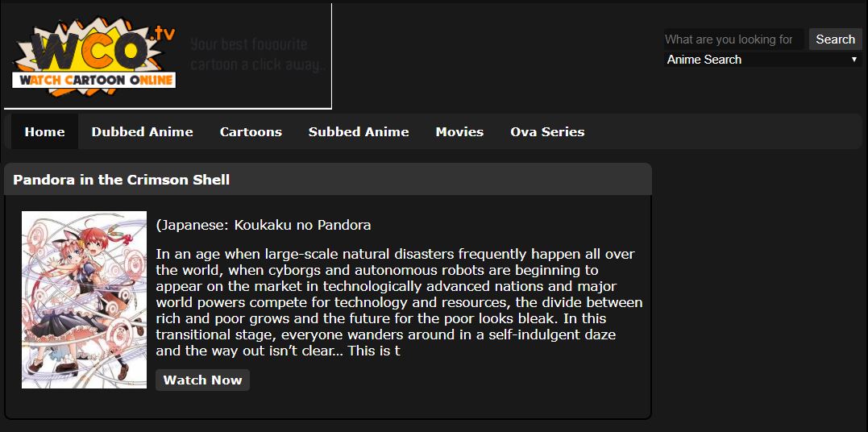Click the "Pandora in the Crimson Shell" heading
Image resolution: width=868 pixels, height=432 pixels.
click(x=122, y=180)
